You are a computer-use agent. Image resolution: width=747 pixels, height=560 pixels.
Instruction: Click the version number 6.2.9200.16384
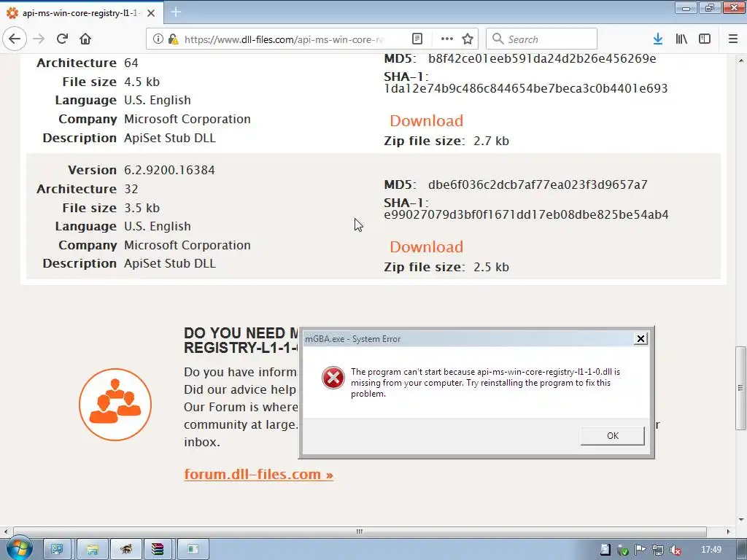(169, 170)
